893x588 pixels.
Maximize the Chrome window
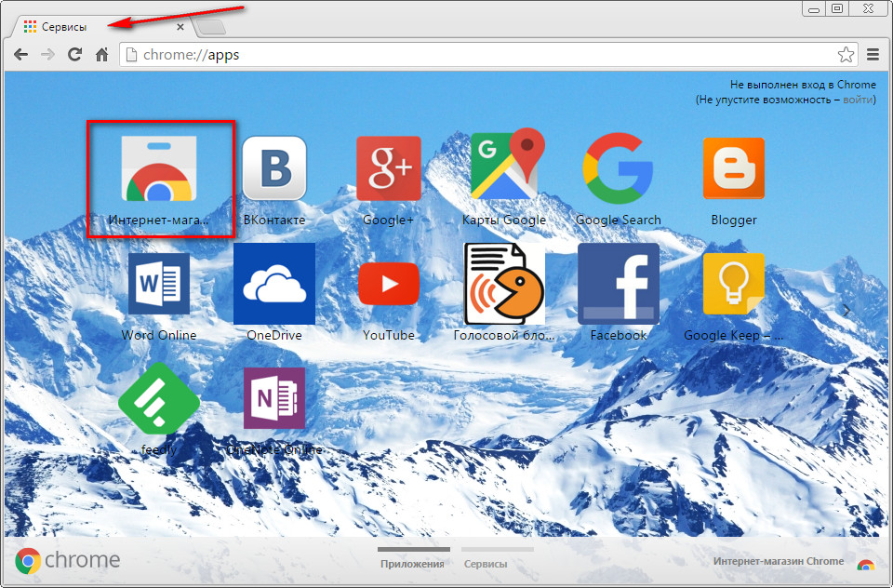(x=837, y=8)
